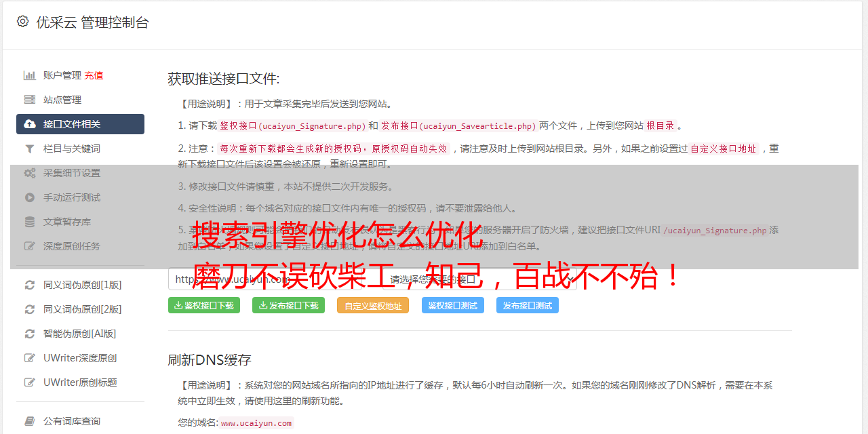Screen dimensions: 868x434
Task: Click the refresh icon for 智能伪原创[AI版]
Action: (30, 334)
